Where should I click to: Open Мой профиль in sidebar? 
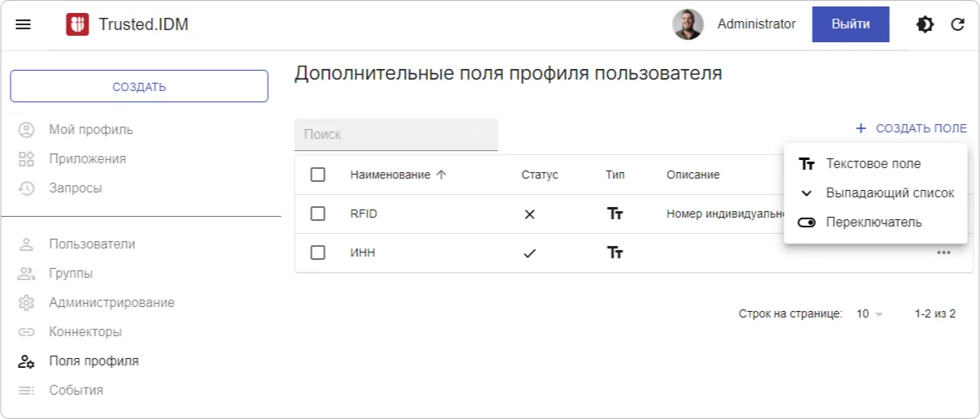pos(91,130)
